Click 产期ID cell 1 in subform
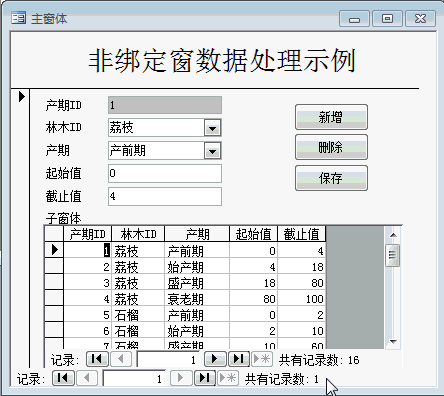 pyautogui.click(x=88, y=251)
